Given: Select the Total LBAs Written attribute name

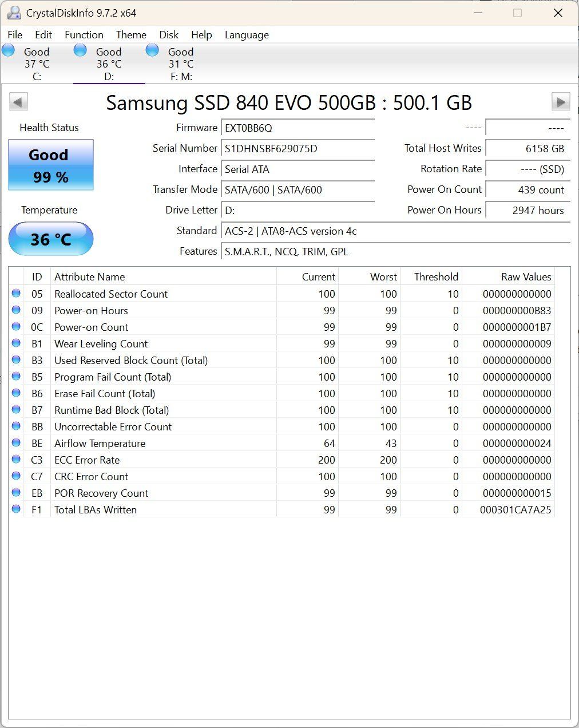Looking at the screenshot, I should [96, 510].
